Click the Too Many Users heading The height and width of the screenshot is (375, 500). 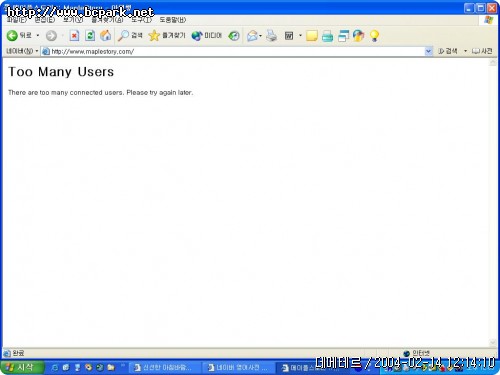coord(61,72)
